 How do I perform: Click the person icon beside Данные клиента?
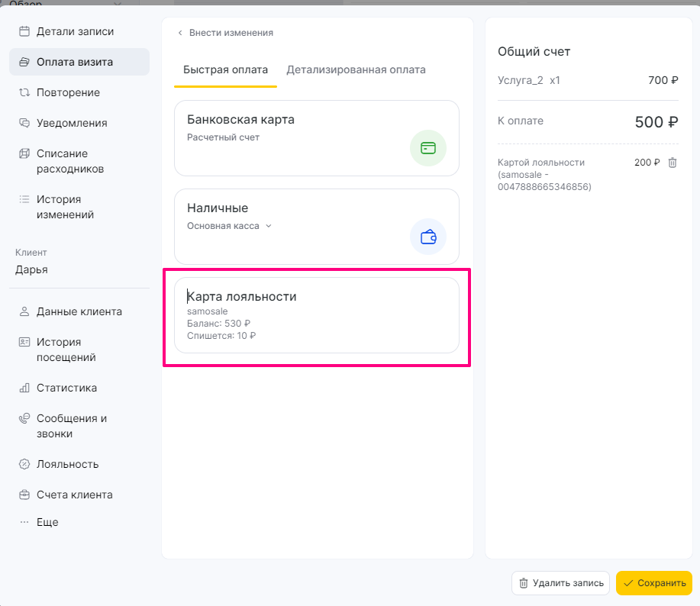(x=24, y=311)
